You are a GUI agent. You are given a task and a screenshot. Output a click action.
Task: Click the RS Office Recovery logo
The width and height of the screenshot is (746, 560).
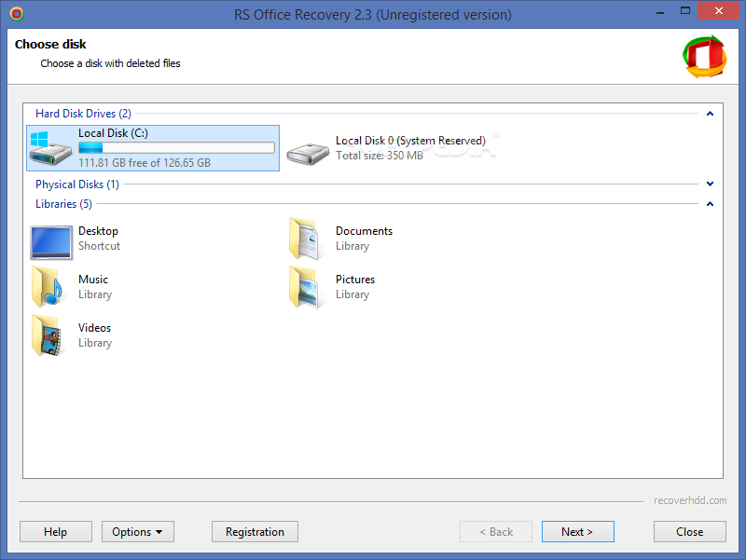705,57
